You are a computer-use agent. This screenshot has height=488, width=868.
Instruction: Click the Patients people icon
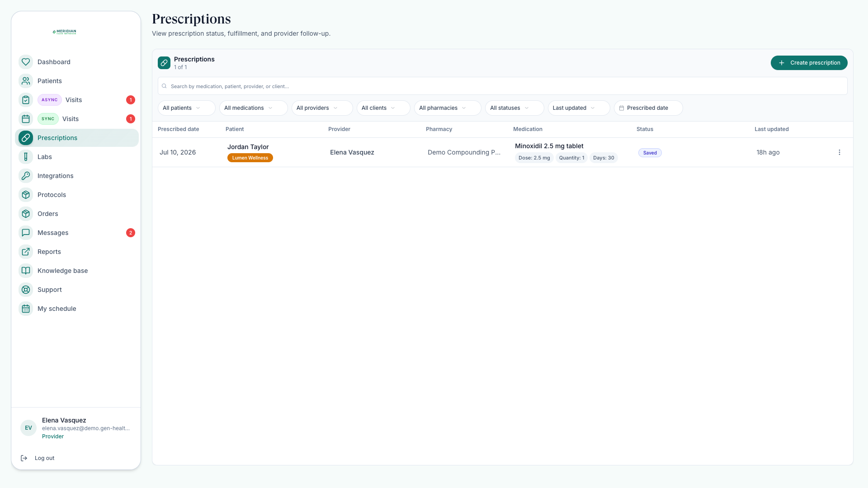tap(26, 81)
